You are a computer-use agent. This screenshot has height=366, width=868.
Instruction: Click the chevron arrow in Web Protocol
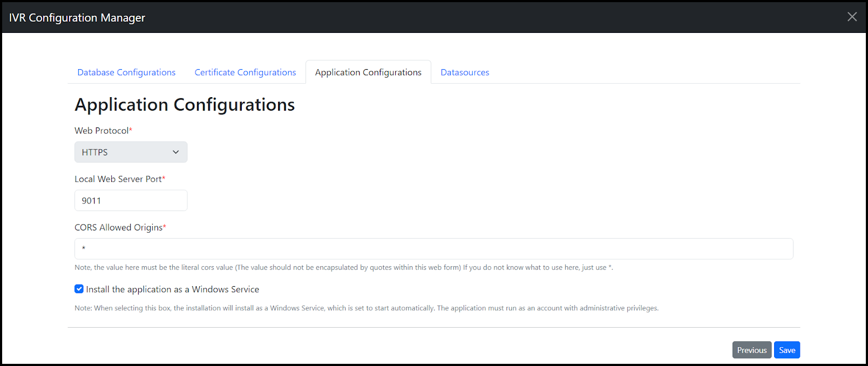pos(175,152)
